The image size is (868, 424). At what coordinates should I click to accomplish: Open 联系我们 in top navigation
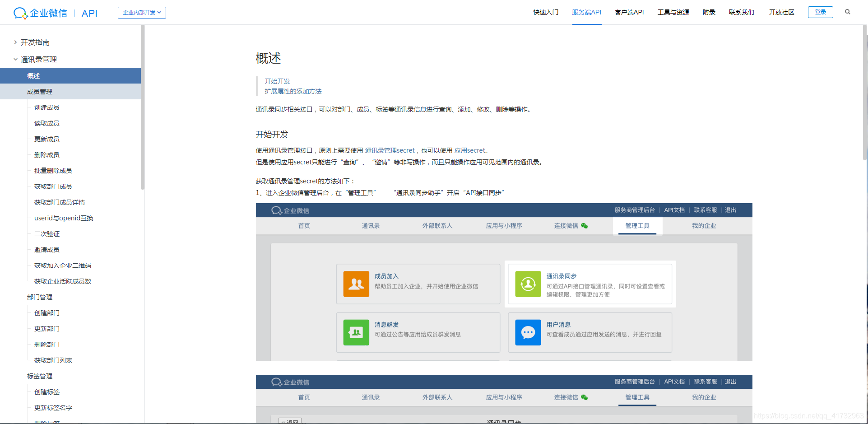741,12
